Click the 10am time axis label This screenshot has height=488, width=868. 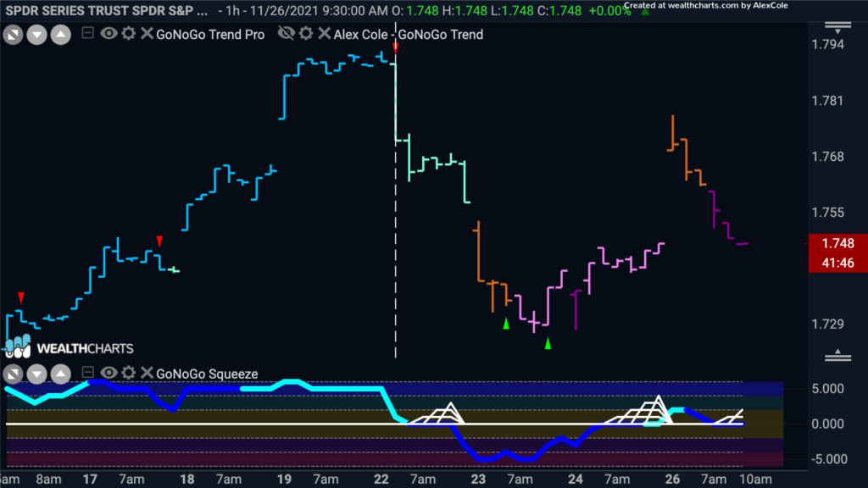755,480
